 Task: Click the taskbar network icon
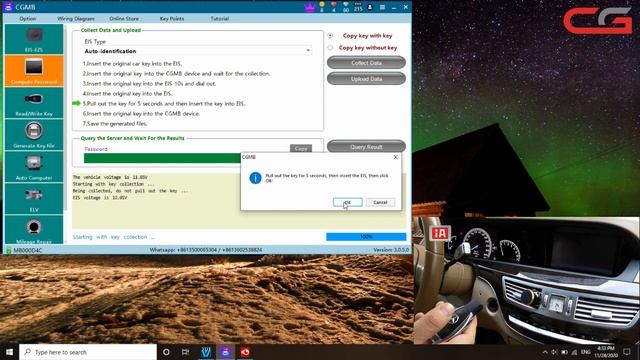[575, 352]
